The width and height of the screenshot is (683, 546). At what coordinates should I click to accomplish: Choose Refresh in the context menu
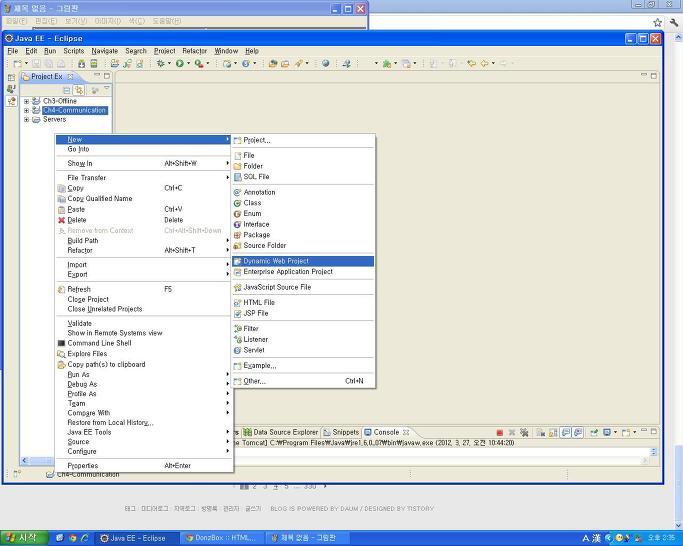point(144,289)
